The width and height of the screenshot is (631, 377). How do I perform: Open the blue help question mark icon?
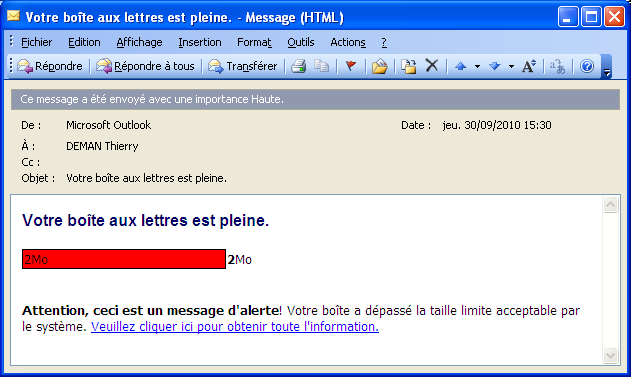587,66
